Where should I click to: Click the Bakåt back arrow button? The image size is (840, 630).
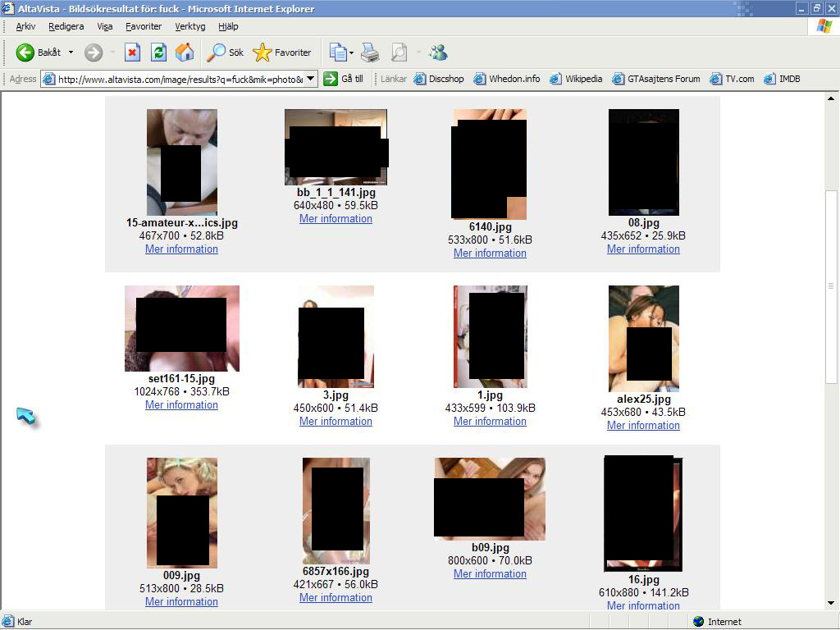coord(38,52)
